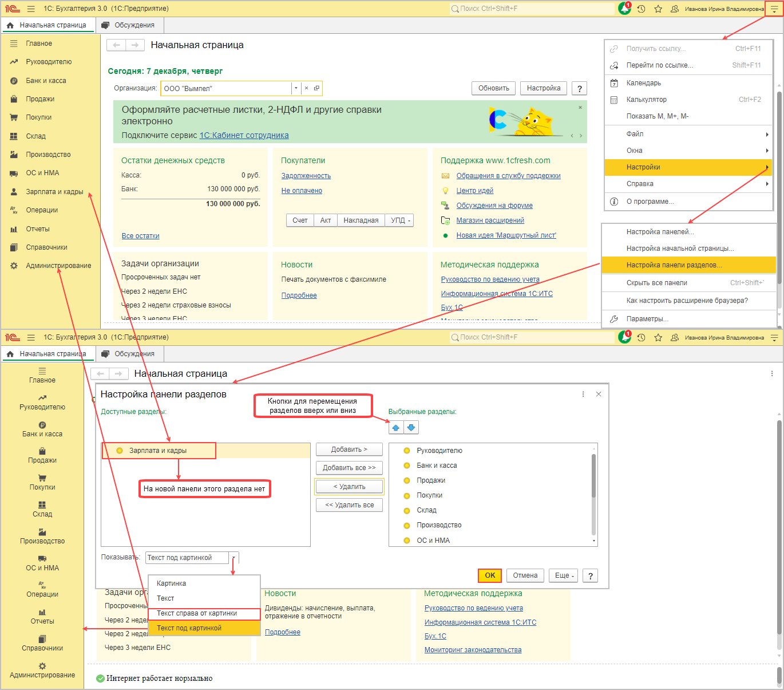Image resolution: width=784 pixels, height=690 pixels.
Task: Open the Все остатки link
Action: click(x=141, y=236)
